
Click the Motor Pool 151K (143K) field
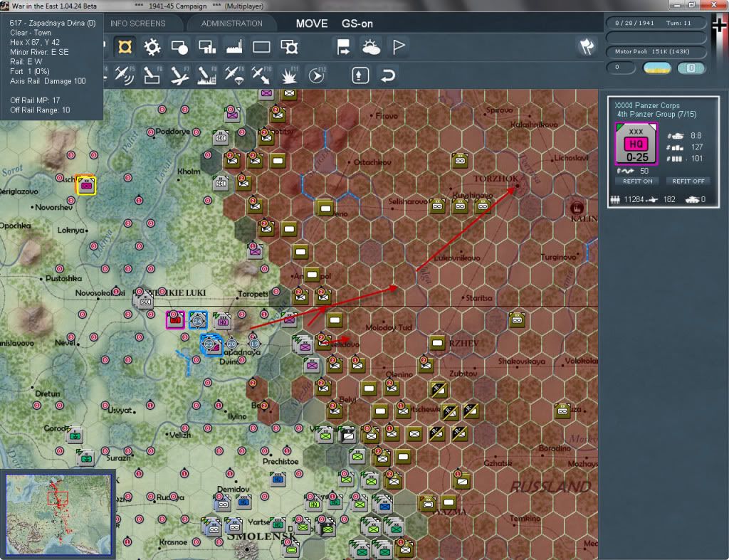pyautogui.click(x=656, y=51)
